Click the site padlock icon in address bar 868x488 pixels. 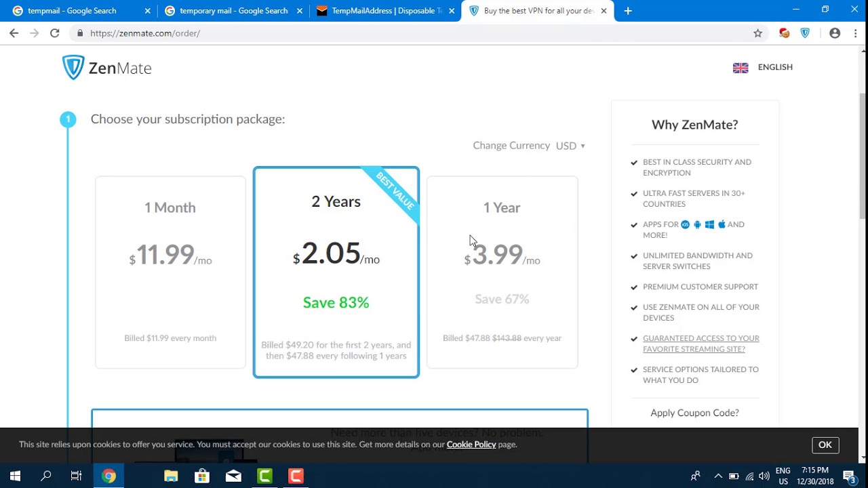click(80, 33)
